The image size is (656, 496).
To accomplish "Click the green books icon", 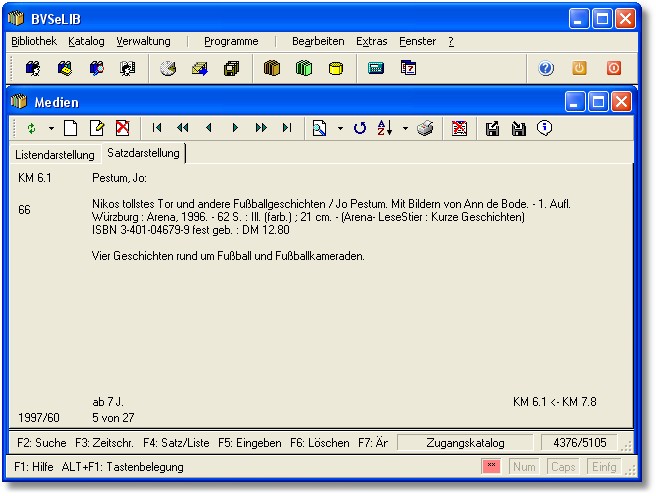I will (304, 68).
